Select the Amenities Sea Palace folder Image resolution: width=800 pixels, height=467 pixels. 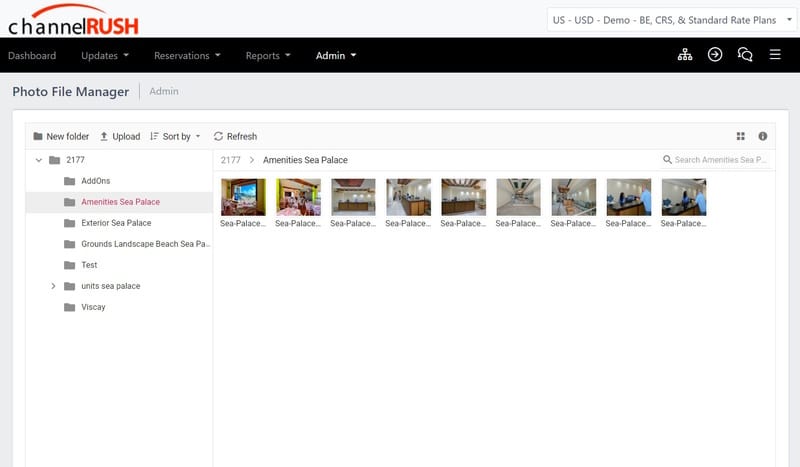pos(120,202)
